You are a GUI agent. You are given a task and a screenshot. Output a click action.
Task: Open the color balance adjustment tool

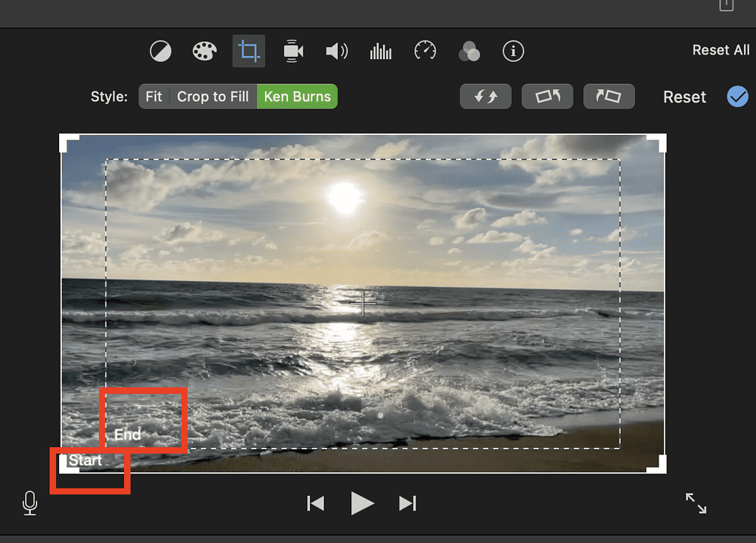coord(160,51)
